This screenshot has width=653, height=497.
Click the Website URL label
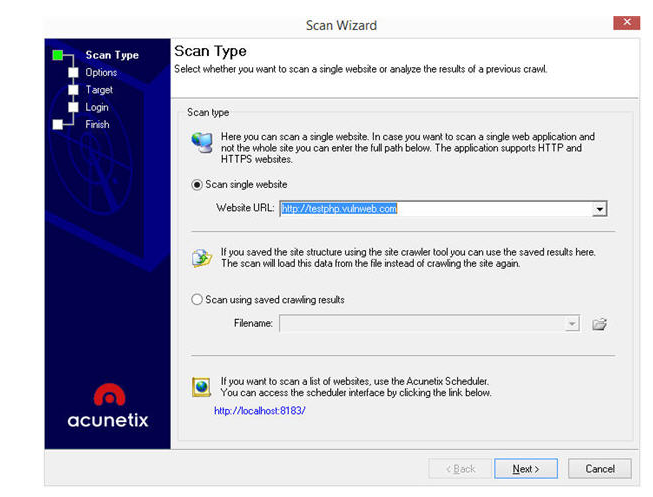click(245, 208)
